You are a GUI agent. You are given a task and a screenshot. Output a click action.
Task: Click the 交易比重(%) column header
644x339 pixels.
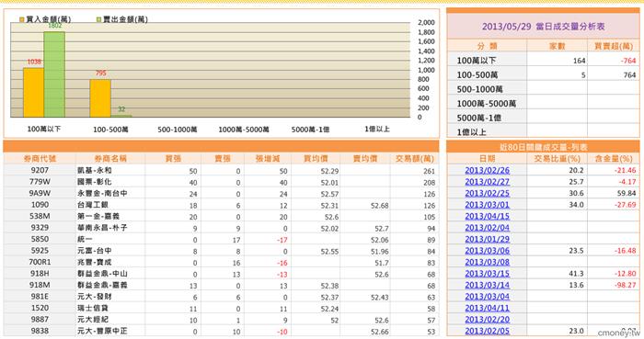pos(557,158)
